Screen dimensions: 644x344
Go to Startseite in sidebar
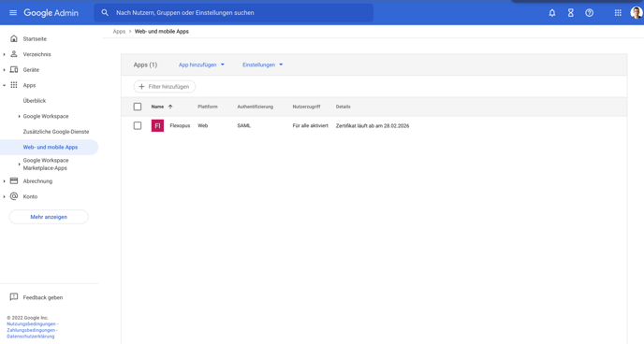point(35,39)
